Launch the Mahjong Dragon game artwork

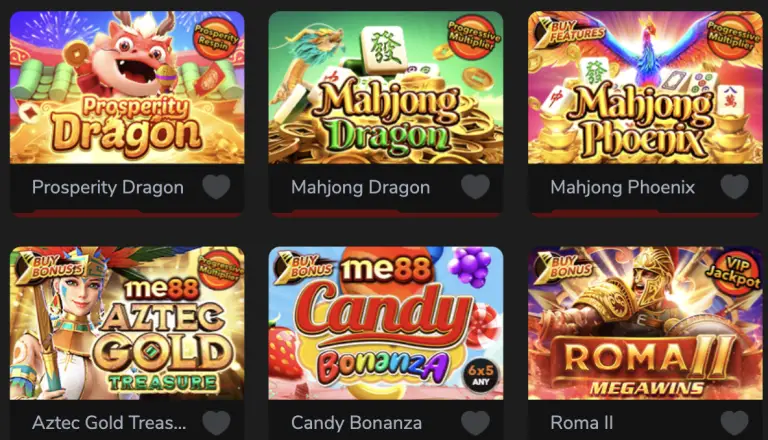click(x=386, y=87)
